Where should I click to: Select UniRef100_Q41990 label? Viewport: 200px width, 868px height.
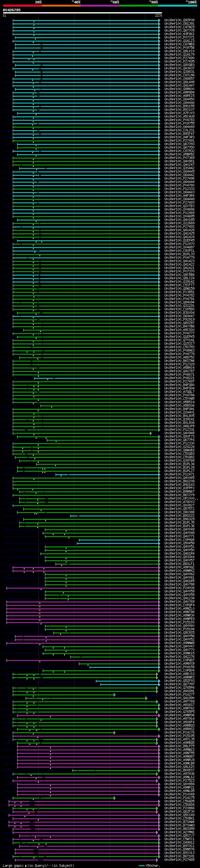pos(179,698)
